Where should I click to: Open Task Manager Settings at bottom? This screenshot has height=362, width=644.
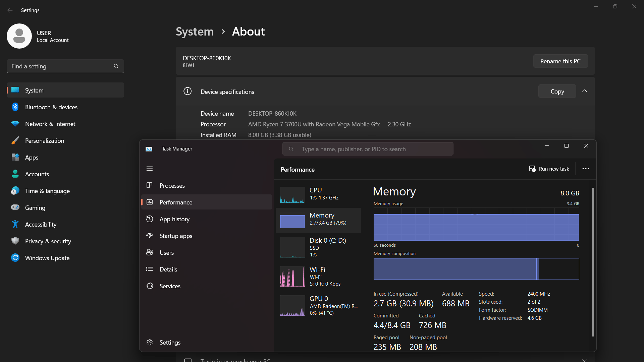point(206,342)
